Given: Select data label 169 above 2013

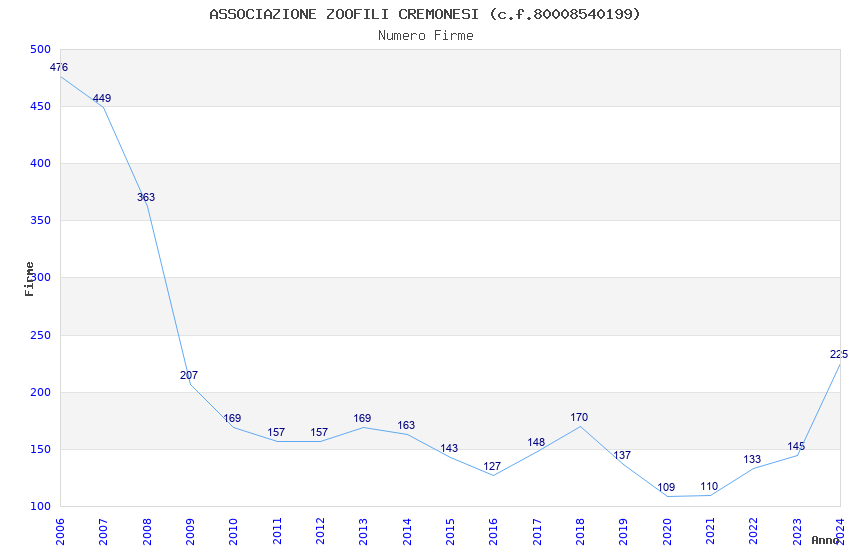Looking at the screenshot, I should (x=362, y=418).
